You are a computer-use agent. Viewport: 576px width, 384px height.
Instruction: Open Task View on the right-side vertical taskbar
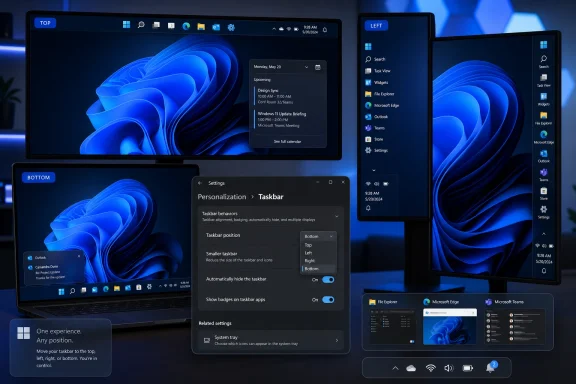(544, 80)
